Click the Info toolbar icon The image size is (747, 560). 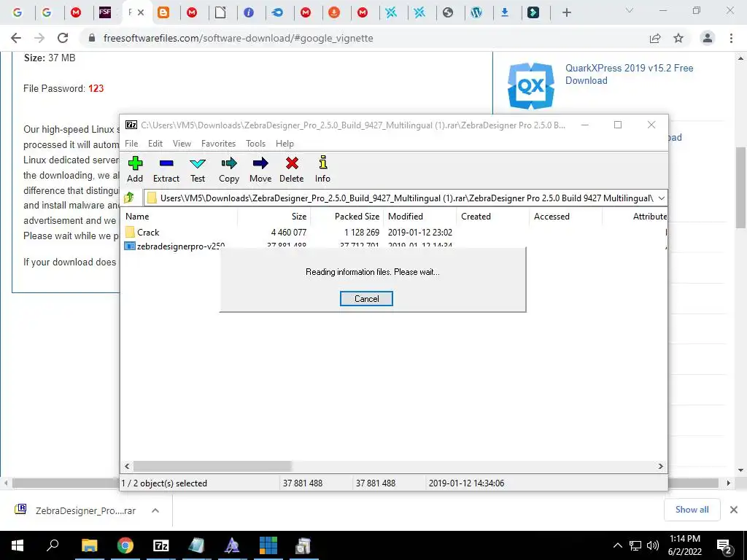[322, 169]
